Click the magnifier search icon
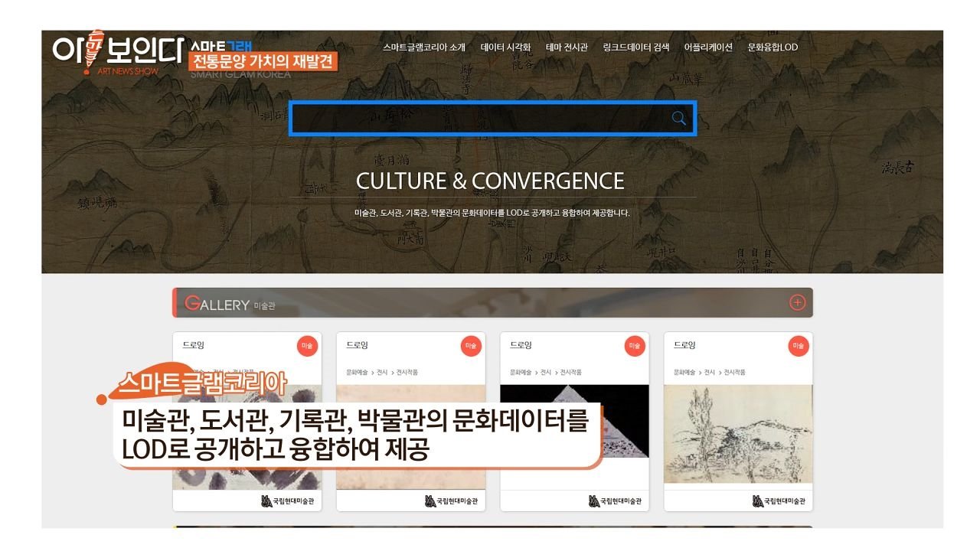The width and height of the screenshot is (980, 551). 678,118
